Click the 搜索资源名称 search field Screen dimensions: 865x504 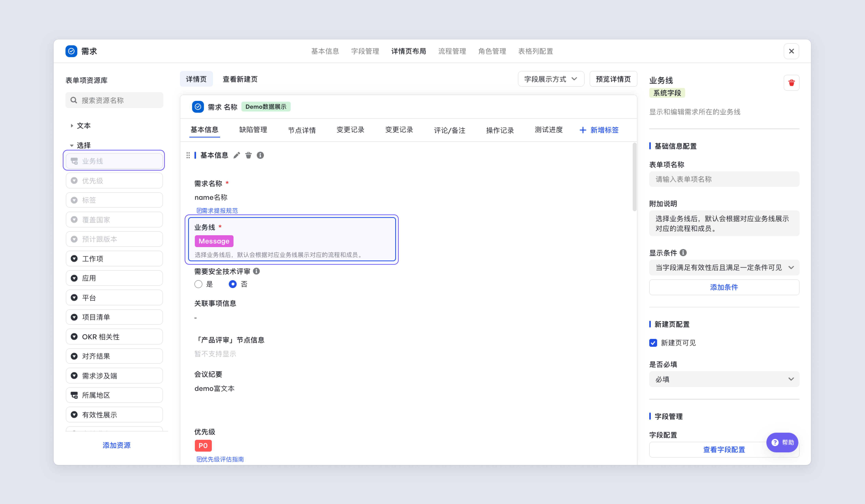[x=114, y=100]
